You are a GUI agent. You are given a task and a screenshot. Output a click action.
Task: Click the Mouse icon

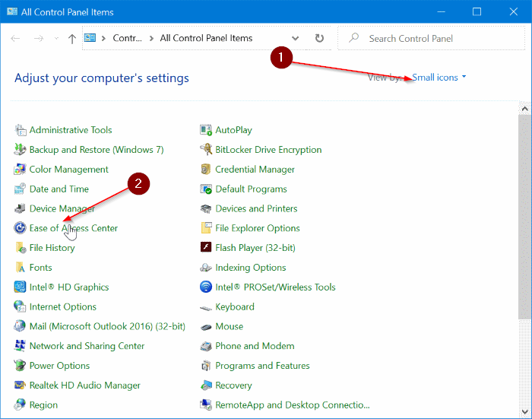tap(206, 327)
